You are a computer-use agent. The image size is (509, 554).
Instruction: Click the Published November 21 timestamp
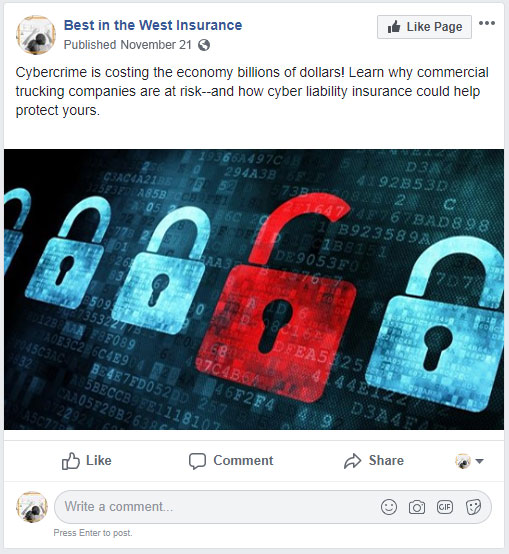128,45
